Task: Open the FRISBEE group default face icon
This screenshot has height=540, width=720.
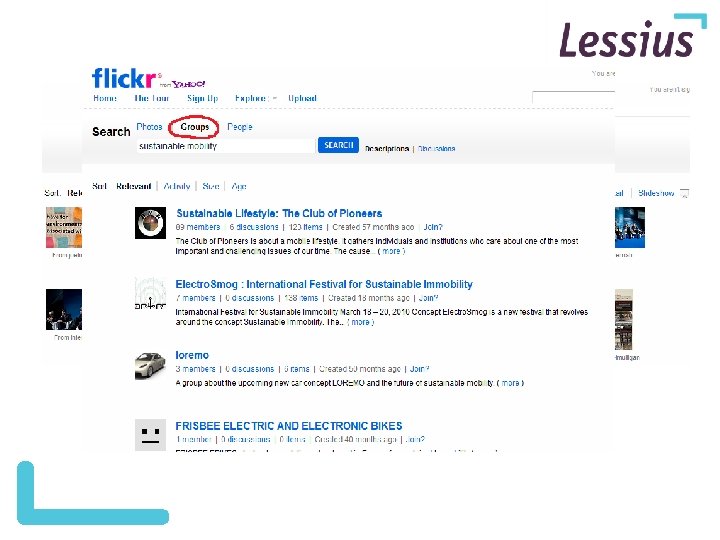Action: [x=150, y=435]
